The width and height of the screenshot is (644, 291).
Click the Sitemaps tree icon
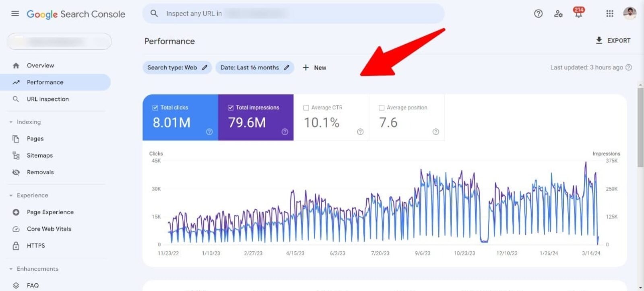pyautogui.click(x=16, y=155)
